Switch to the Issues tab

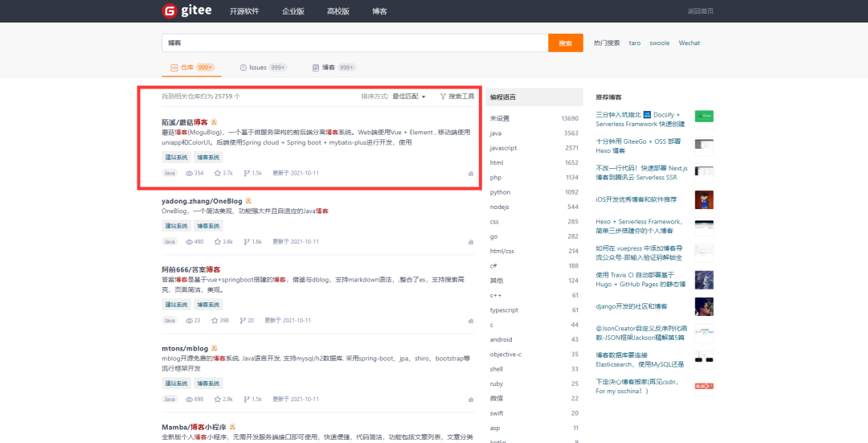coord(263,68)
